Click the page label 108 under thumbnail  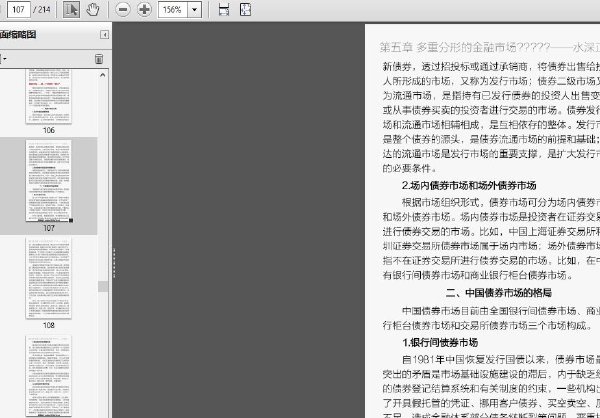click(x=49, y=325)
